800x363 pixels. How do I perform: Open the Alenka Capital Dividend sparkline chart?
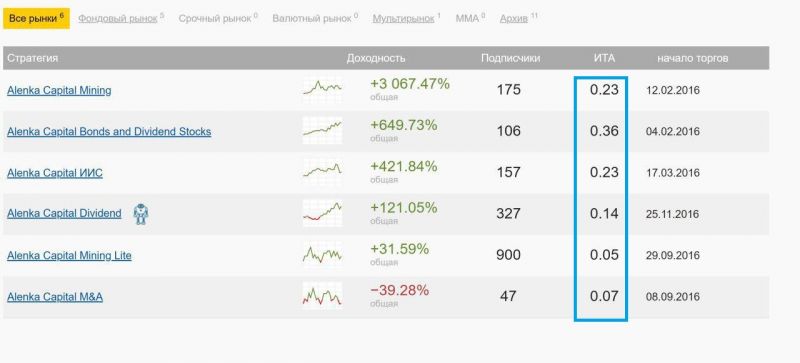coord(322,213)
